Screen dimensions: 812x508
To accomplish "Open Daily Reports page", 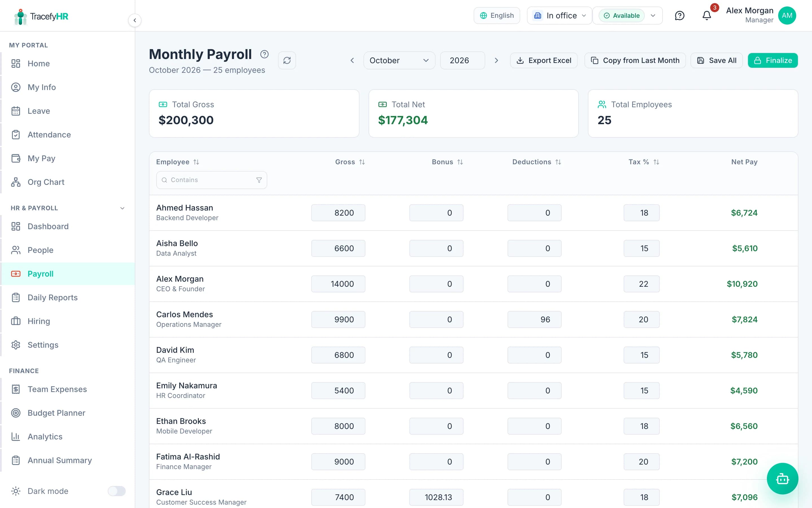I will click(68, 297).
